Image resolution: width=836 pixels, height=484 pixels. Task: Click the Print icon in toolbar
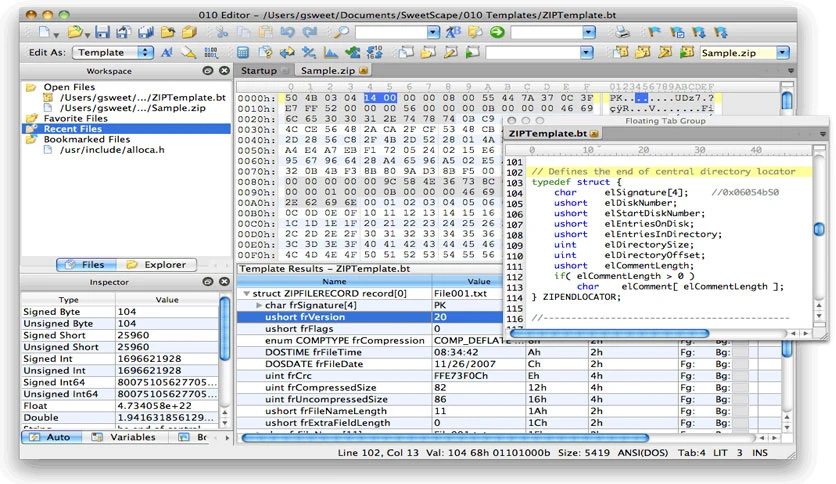[x=622, y=33]
